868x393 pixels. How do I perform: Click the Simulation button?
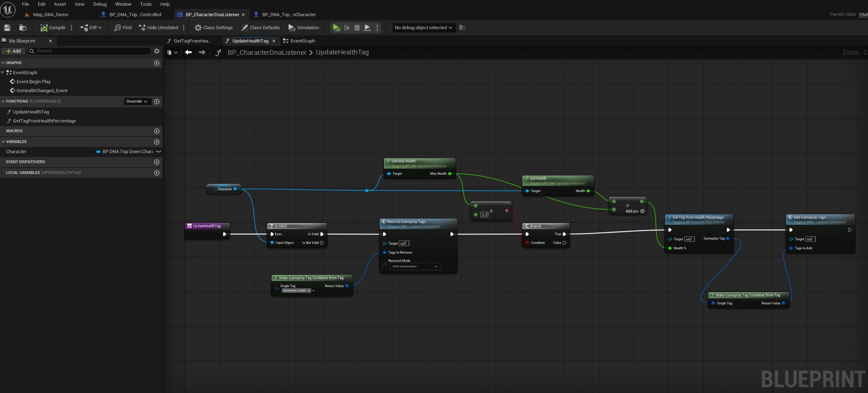tap(304, 28)
